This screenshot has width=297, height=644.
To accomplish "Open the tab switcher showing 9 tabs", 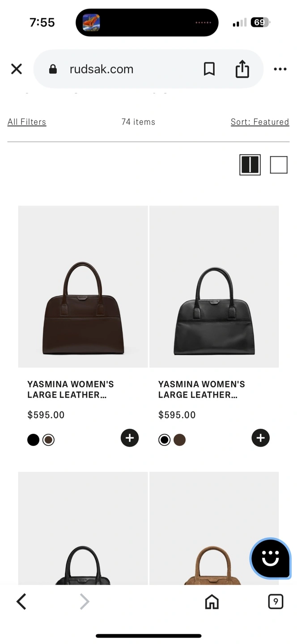I will click(x=276, y=602).
